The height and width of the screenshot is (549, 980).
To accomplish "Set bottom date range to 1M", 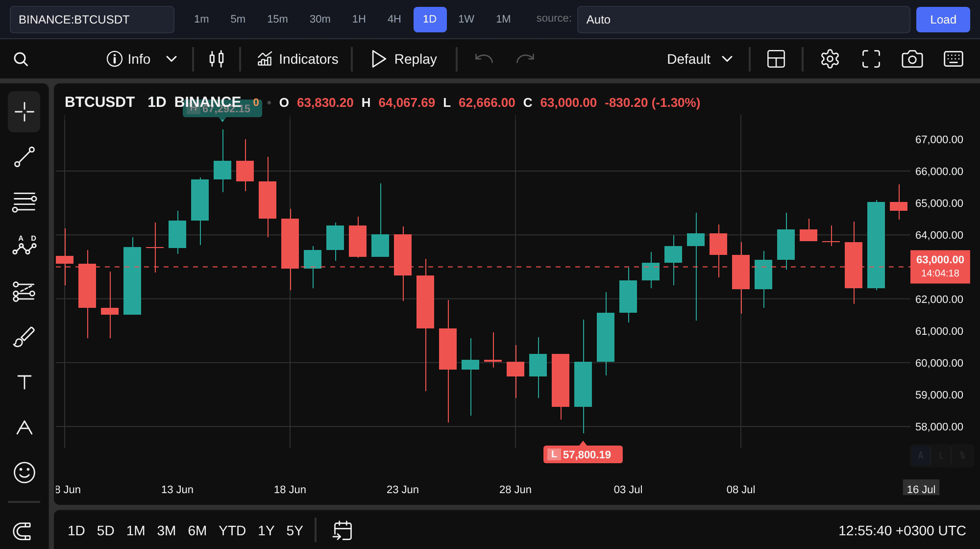I will click(x=136, y=530).
